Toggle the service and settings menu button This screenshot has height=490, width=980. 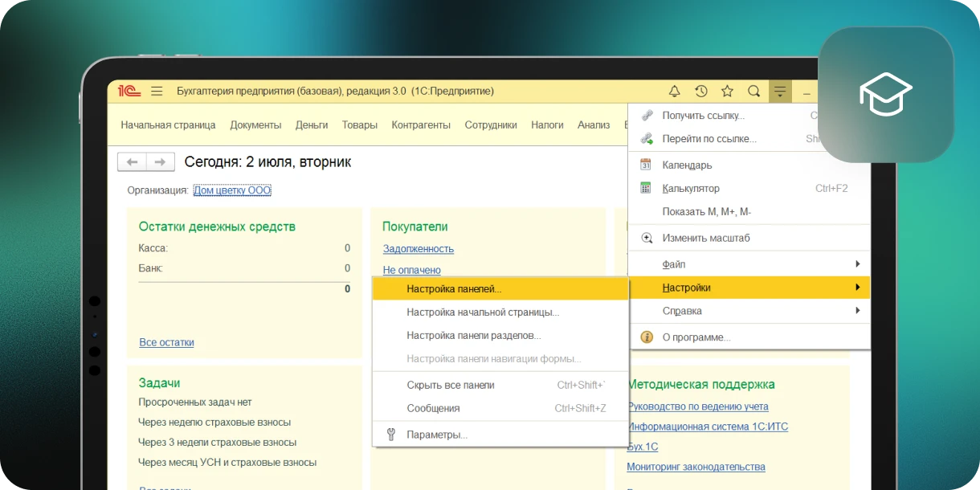point(779,92)
